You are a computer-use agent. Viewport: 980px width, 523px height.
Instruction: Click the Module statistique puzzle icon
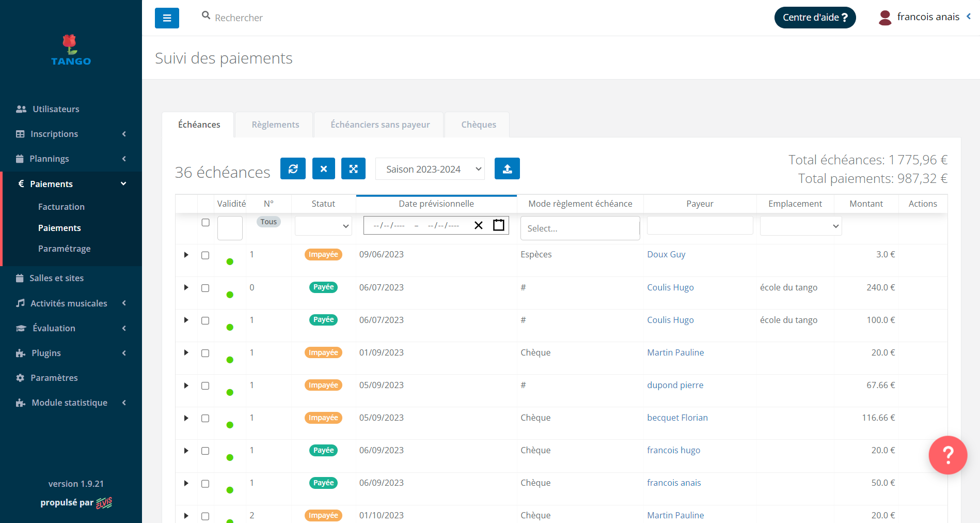coord(21,403)
